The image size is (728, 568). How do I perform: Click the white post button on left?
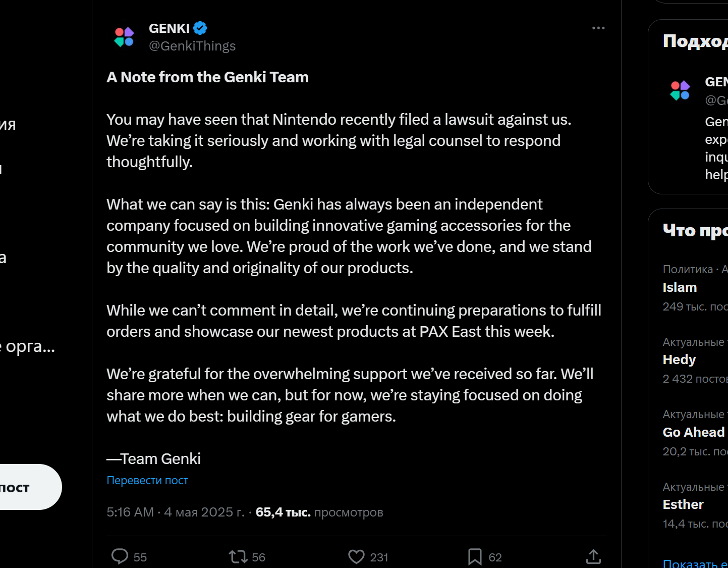coord(25,487)
